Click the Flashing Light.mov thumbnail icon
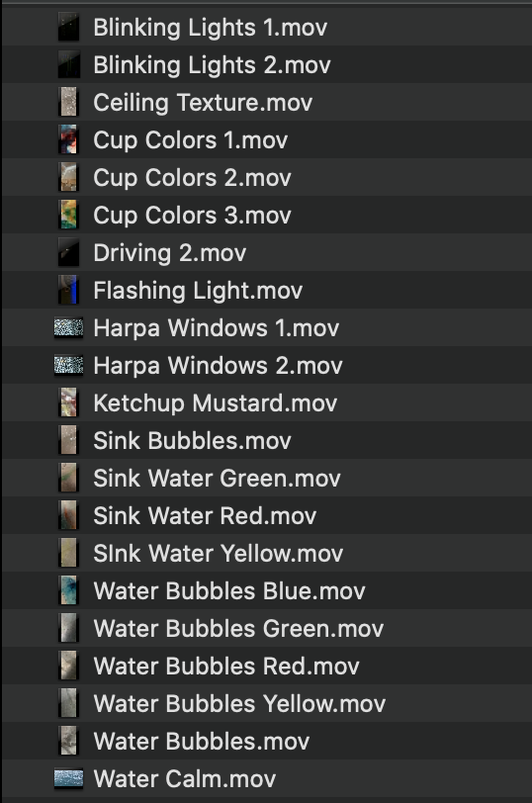 click(x=68, y=290)
